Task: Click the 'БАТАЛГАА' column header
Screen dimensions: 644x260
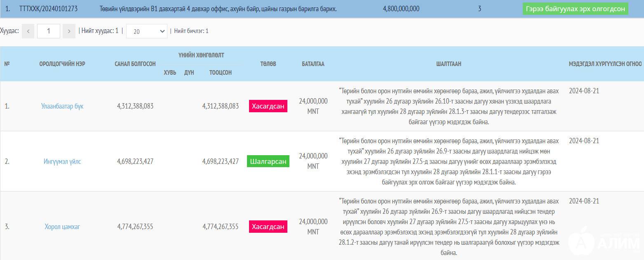Action: pyautogui.click(x=313, y=64)
